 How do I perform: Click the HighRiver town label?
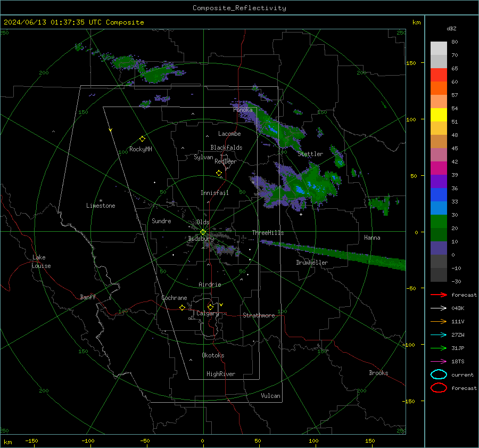pyautogui.click(x=221, y=374)
